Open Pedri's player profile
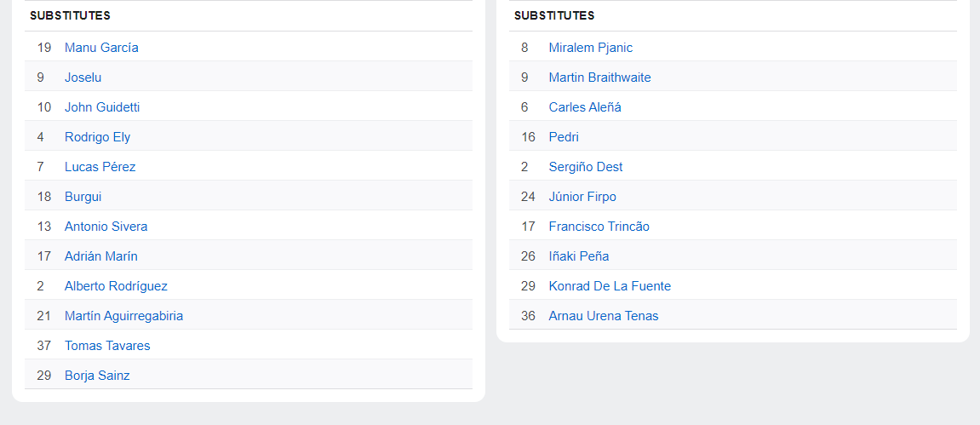Viewport: 980px width, 425px height. pos(564,137)
